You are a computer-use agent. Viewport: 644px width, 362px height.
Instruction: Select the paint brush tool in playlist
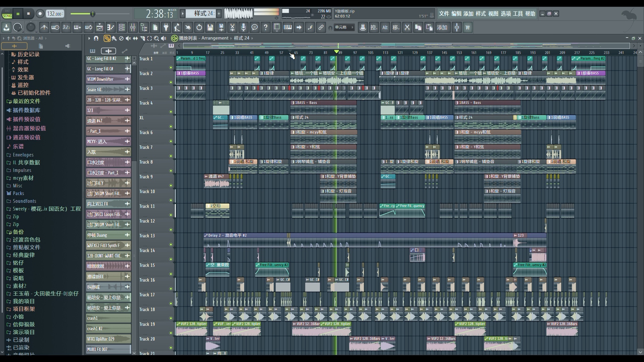(x=114, y=39)
